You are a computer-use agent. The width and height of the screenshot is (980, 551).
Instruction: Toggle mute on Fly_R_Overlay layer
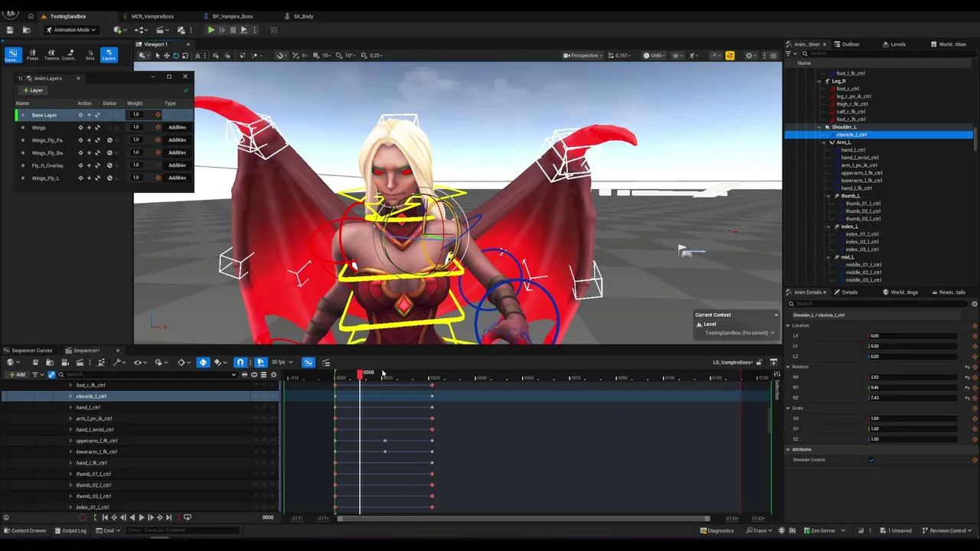[x=109, y=165]
